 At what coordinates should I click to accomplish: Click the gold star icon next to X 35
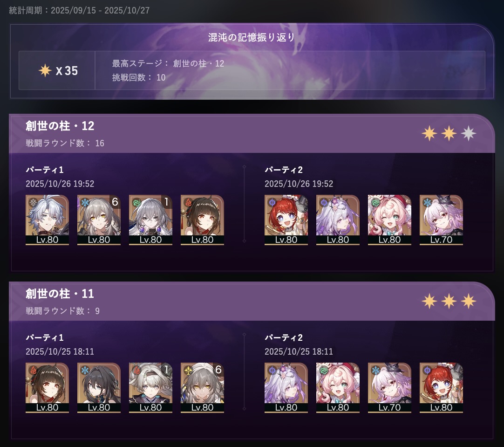tap(45, 70)
